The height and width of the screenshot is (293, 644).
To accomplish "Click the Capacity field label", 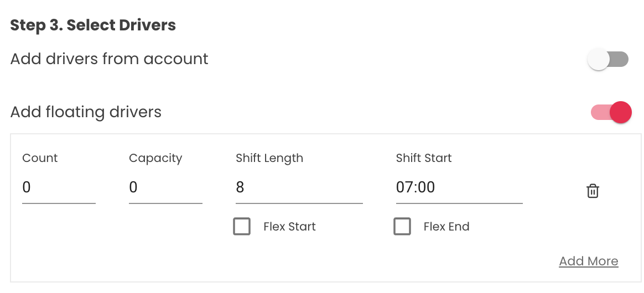I will coord(155,158).
